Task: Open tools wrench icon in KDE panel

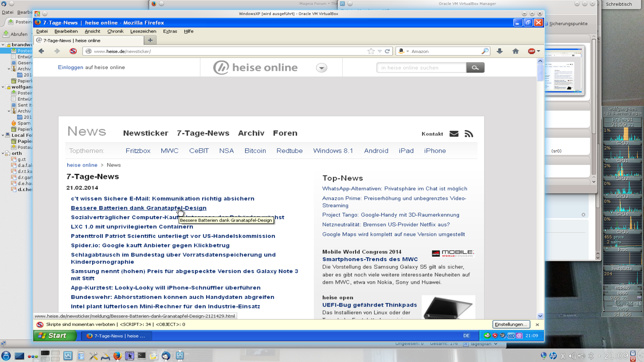Action: (x=93, y=356)
